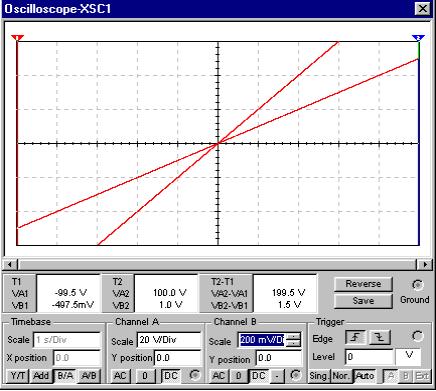Click the Timebase Scale field
The width and height of the screenshot is (436, 391).
click(x=67, y=340)
